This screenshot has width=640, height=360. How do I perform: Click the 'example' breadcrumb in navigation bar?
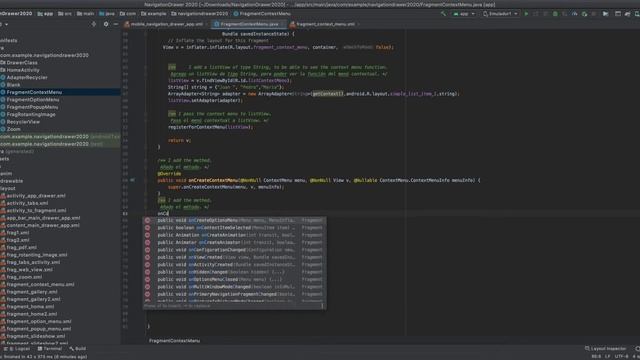click(153, 14)
